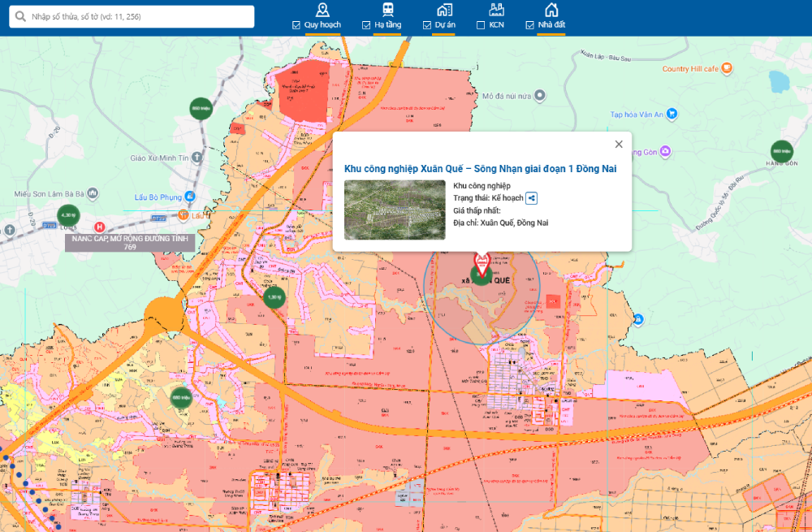Uncheck the Dự án layer checkbox

427,26
